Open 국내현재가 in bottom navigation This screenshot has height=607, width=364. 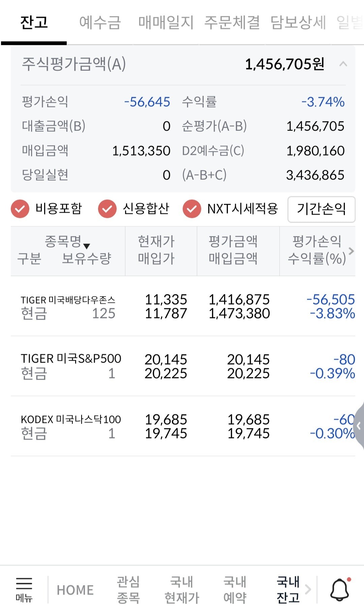coord(182,590)
